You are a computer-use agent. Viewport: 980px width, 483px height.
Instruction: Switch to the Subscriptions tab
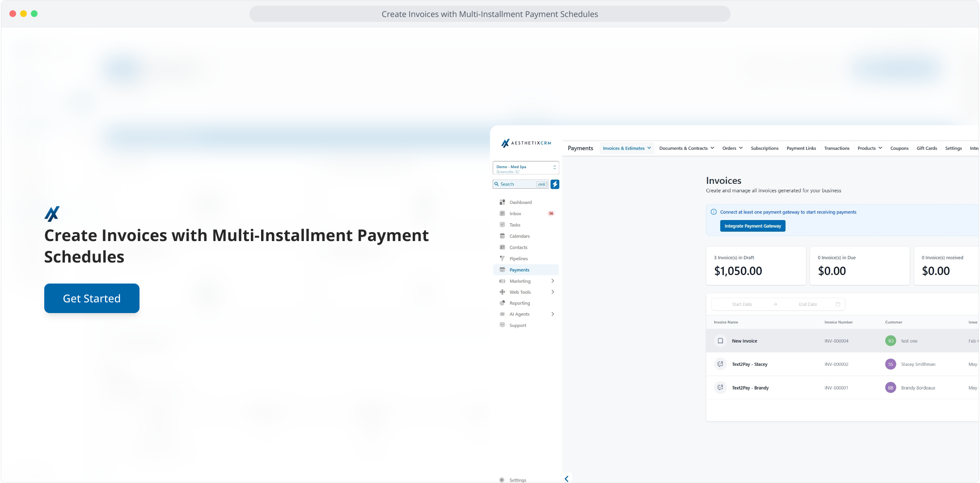point(765,148)
